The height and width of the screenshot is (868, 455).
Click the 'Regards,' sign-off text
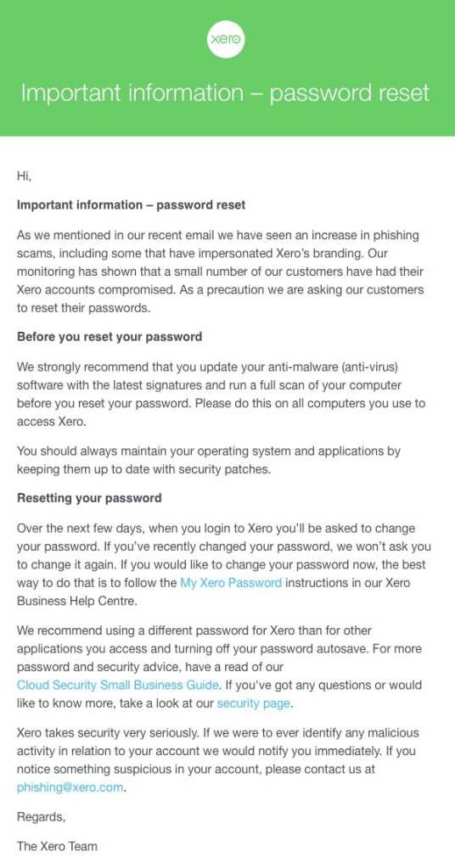(41, 816)
